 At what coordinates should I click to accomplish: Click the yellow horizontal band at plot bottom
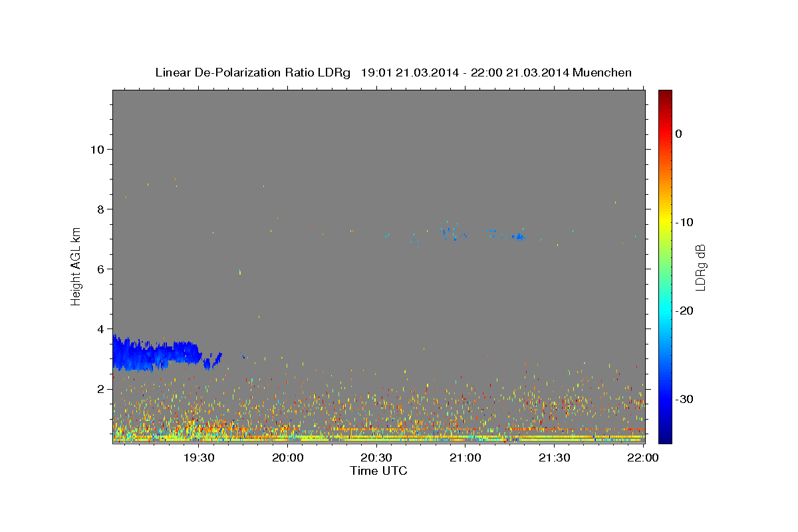378,438
